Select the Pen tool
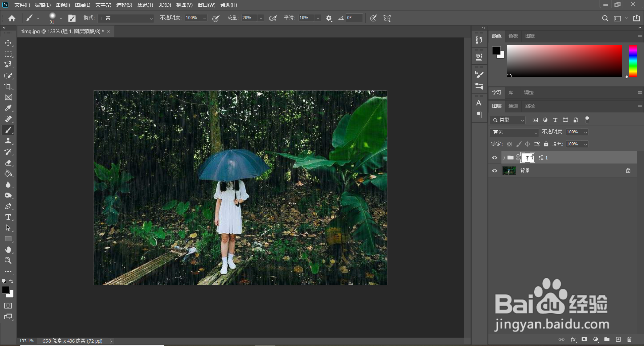644x346 pixels. (8, 206)
